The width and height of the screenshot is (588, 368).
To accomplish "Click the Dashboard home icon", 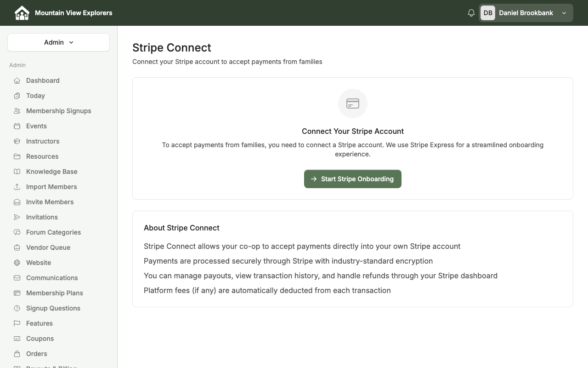I will [x=17, y=80].
